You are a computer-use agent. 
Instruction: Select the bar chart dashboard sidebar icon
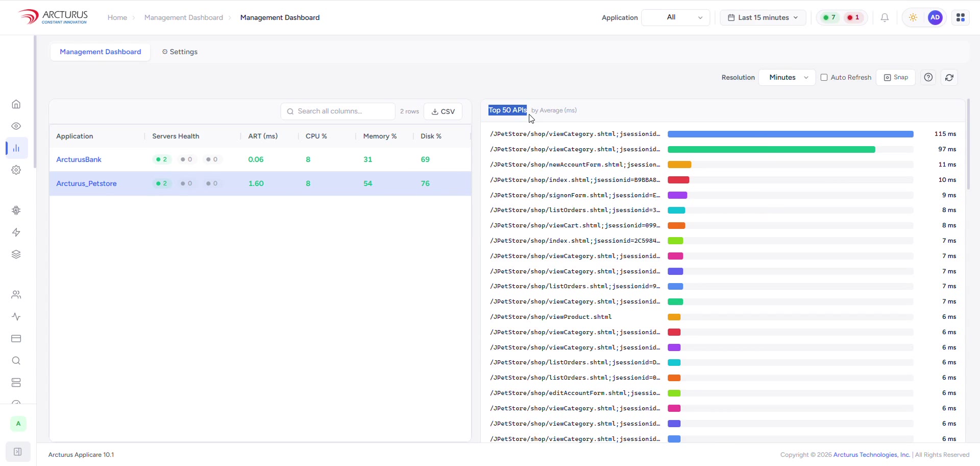coord(16,148)
